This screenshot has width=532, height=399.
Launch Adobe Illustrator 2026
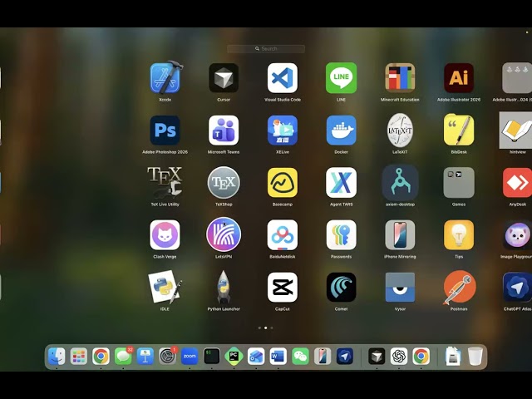click(459, 78)
